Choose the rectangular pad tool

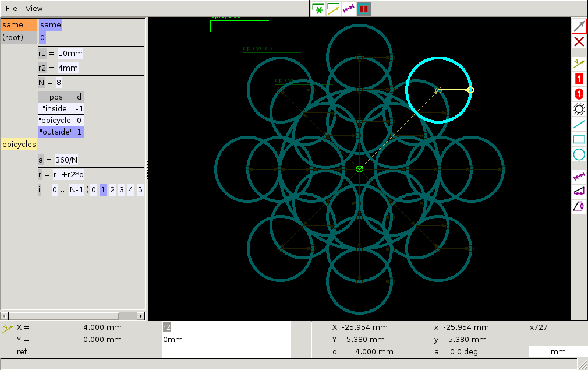(x=579, y=79)
